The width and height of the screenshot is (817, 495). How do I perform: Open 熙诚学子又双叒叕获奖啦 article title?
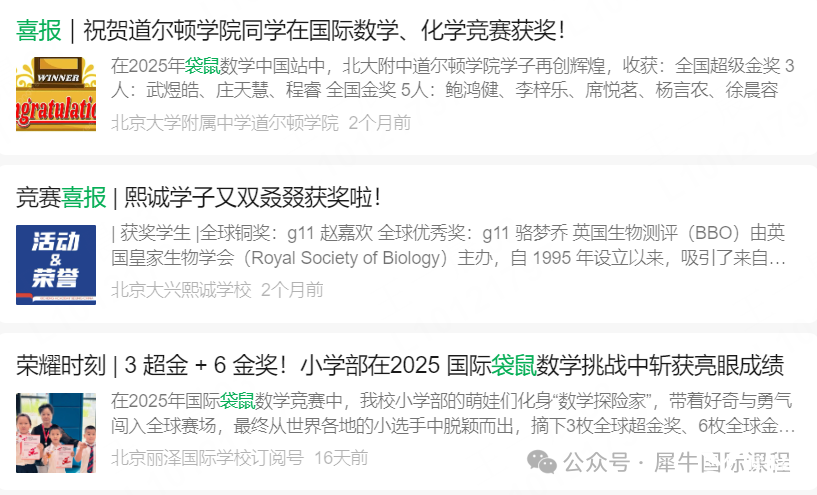click(x=199, y=198)
